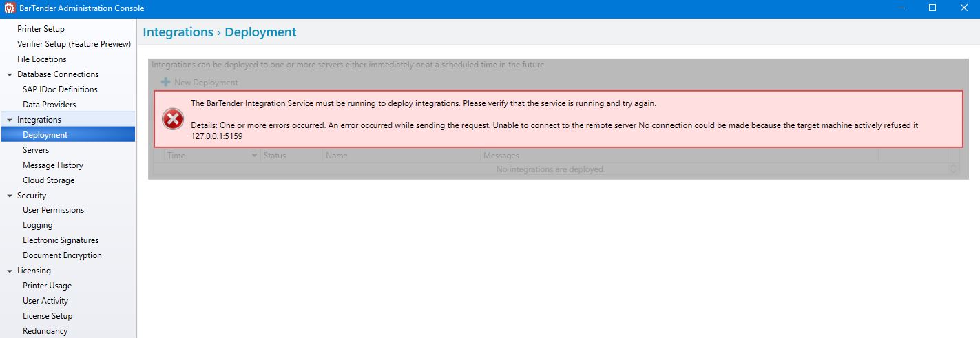This screenshot has width=980, height=338.
Task: Open Verifier Setup (Feature Preview)
Action: pos(74,44)
